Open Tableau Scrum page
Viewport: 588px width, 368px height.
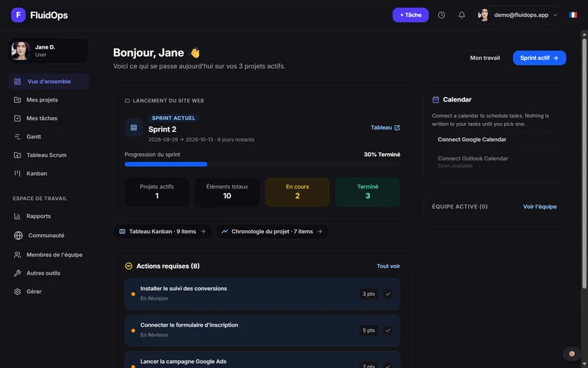tap(49, 155)
